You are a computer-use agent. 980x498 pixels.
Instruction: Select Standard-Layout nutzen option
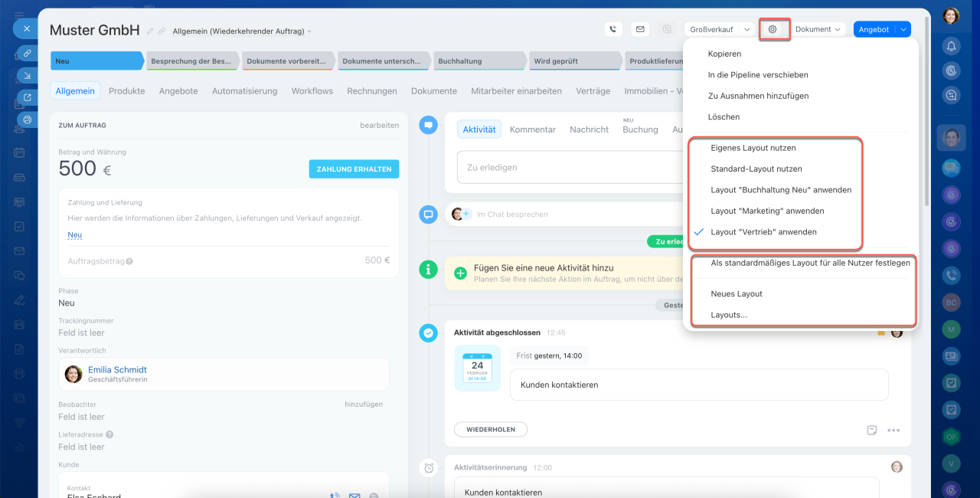click(756, 169)
